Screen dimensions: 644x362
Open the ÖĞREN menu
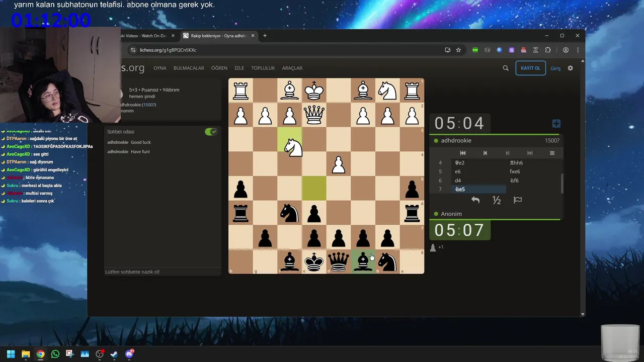(219, 68)
